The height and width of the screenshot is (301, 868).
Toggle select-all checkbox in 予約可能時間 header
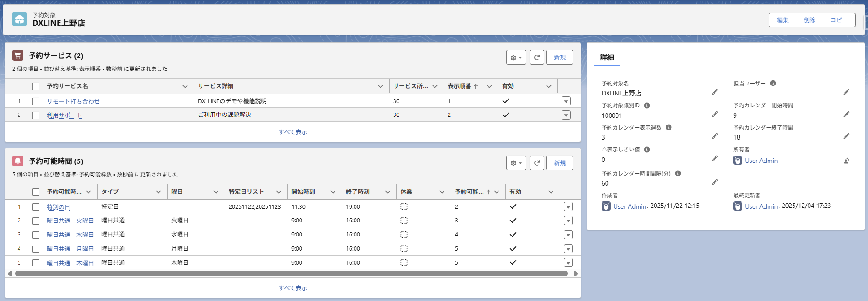tap(36, 192)
